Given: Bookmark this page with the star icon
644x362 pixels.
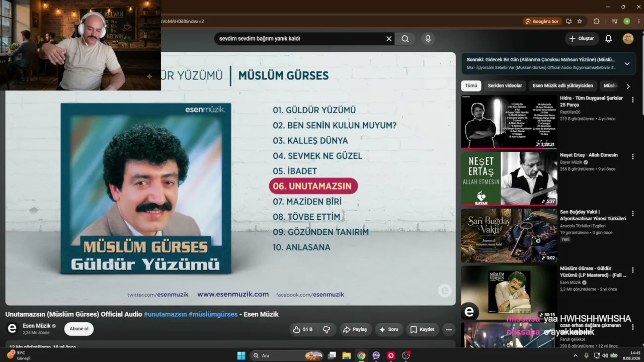Looking at the screenshot, I should click(x=580, y=21).
